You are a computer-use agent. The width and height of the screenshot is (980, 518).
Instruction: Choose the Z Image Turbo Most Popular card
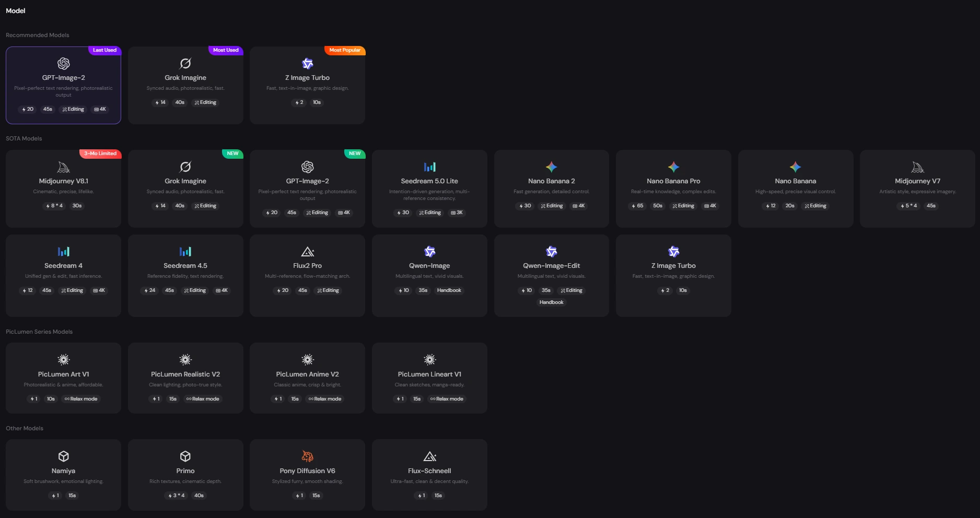pyautogui.click(x=307, y=85)
